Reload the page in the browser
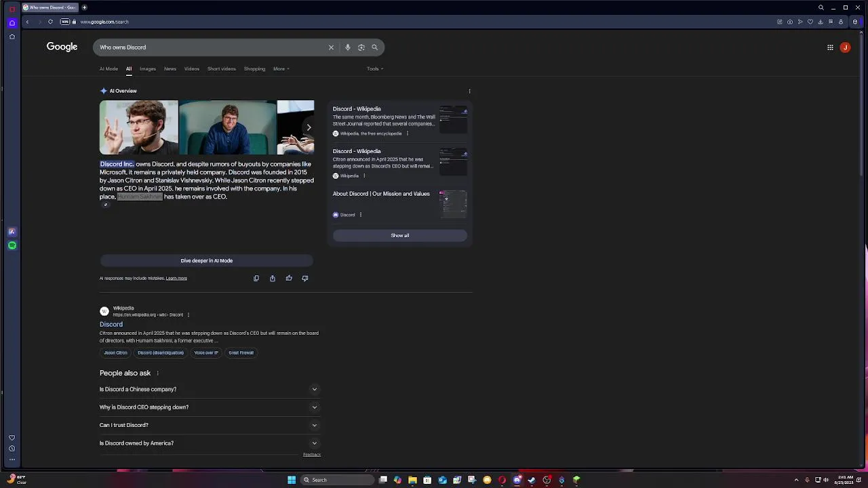 point(50,22)
